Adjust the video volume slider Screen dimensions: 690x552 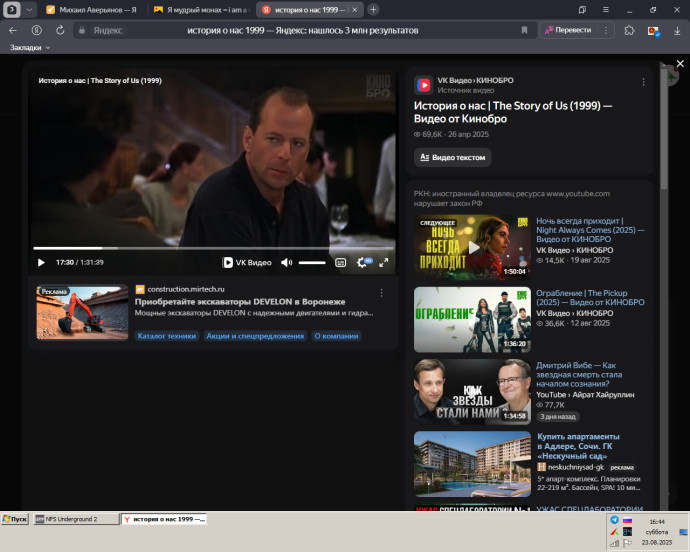[312, 263]
